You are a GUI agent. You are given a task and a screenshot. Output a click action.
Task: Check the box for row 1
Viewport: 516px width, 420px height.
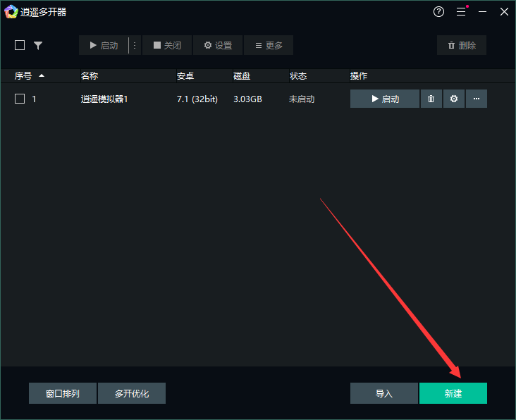click(20, 99)
